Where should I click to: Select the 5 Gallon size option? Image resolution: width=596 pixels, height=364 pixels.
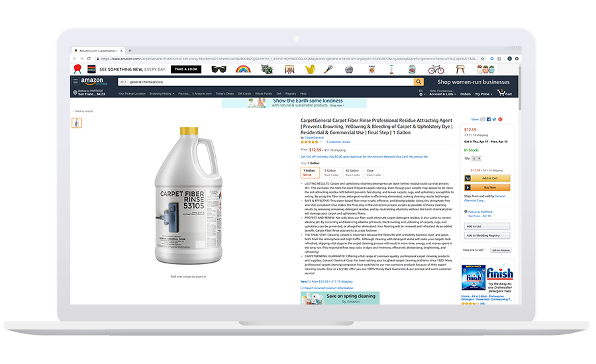click(x=331, y=173)
